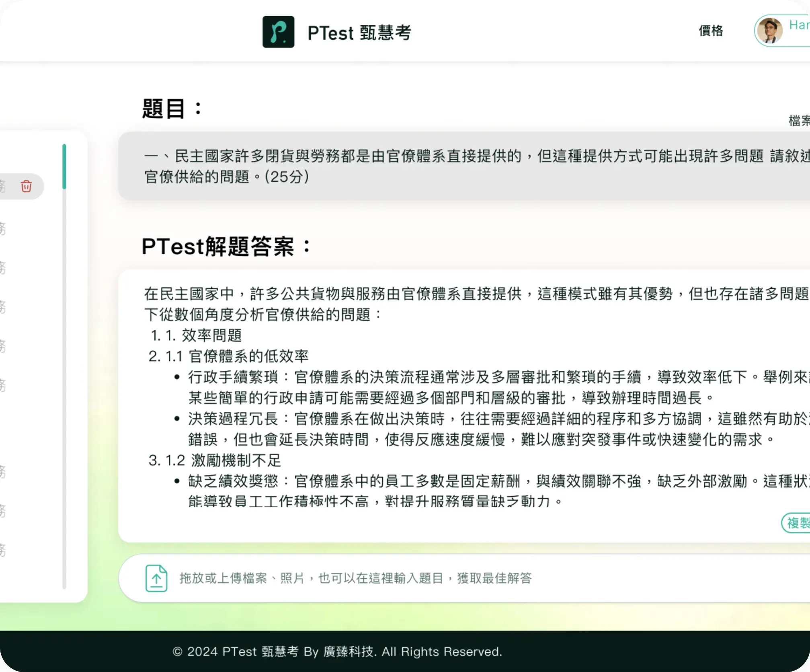Click the PTest logo icon in the header
Screen dimensions: 810x672
pos(279,33)
